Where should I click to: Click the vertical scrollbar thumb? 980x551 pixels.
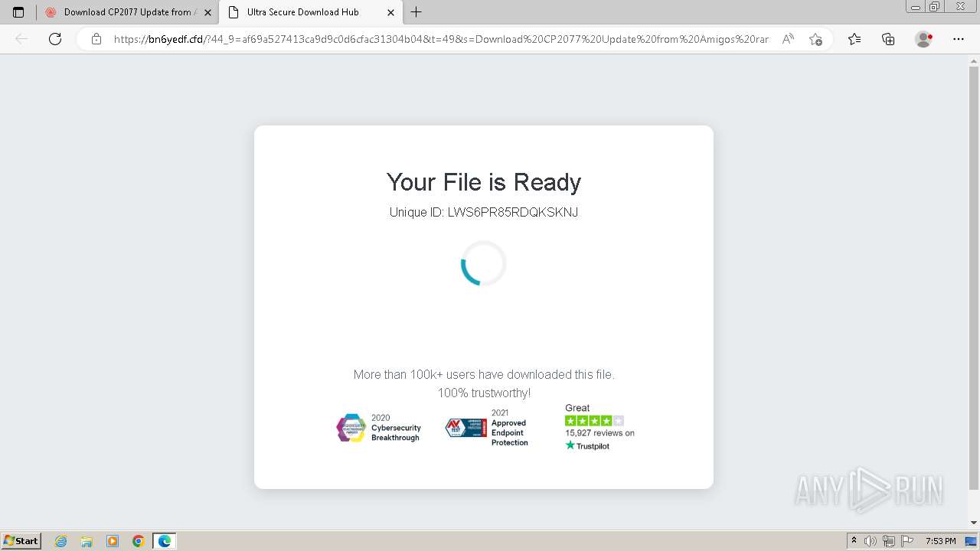point(974,279)
